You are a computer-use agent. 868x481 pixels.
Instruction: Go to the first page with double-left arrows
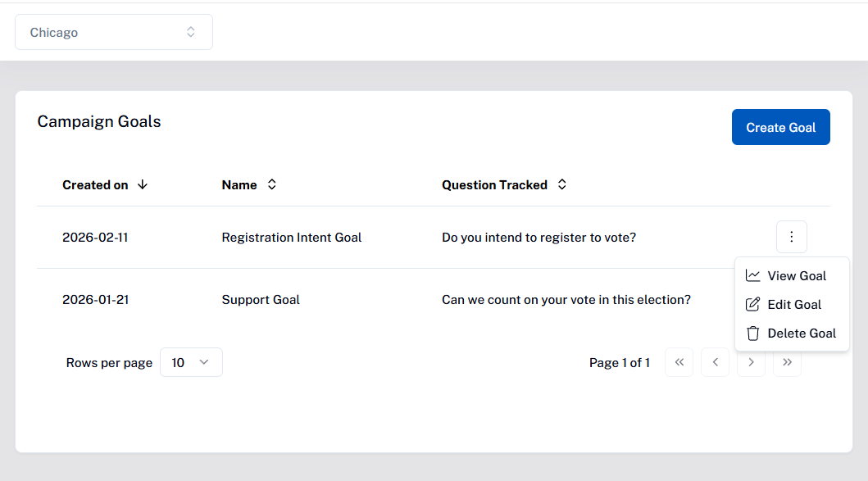[x=679, y=362]
